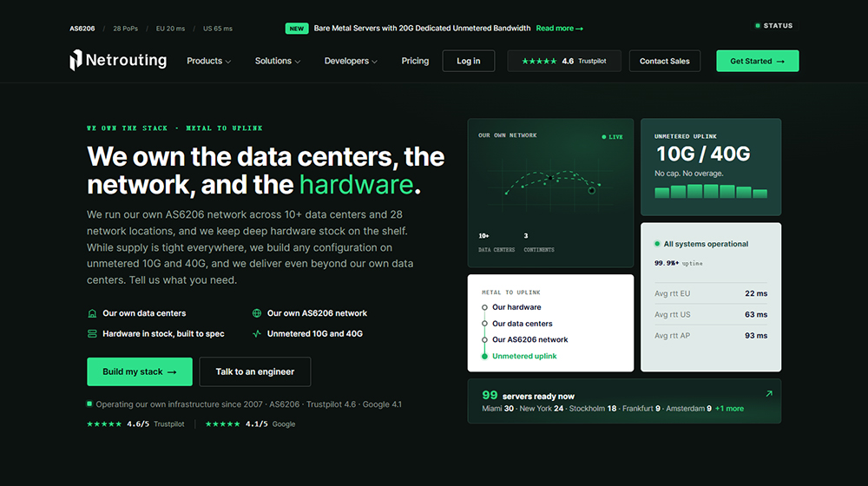Click the NEW announcement badge
The height and width of the screenshot is (486, 868).
click(297, 29)
